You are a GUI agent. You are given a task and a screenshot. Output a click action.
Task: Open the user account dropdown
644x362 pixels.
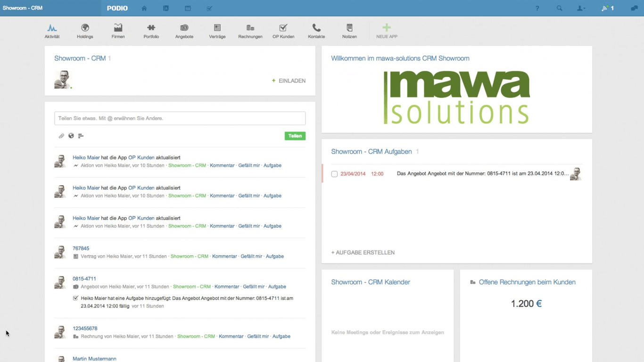pos(581,8)
